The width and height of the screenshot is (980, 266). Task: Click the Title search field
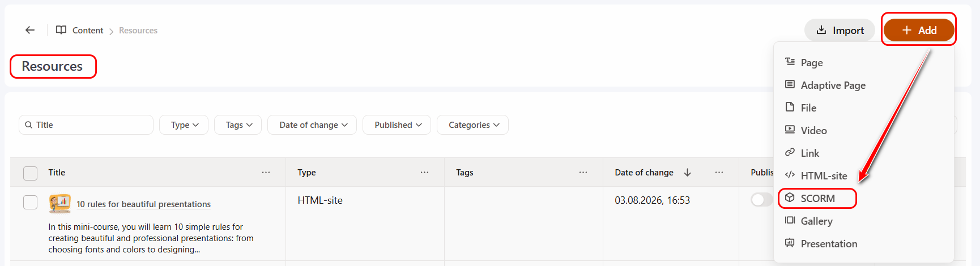(86, 125)
